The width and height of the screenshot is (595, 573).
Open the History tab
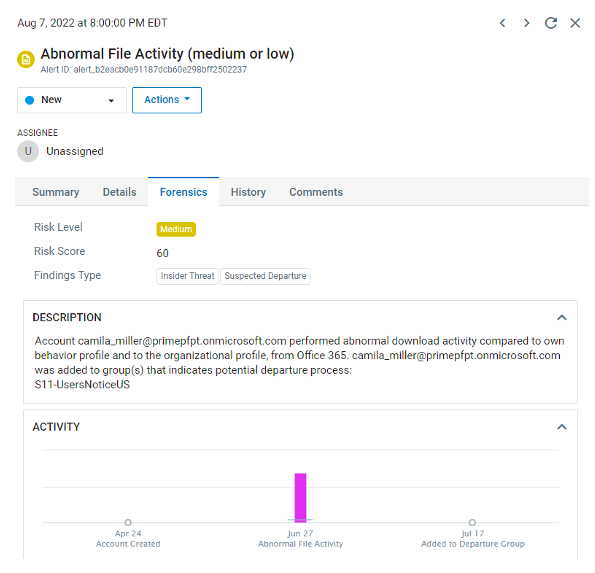coord(248,192)
